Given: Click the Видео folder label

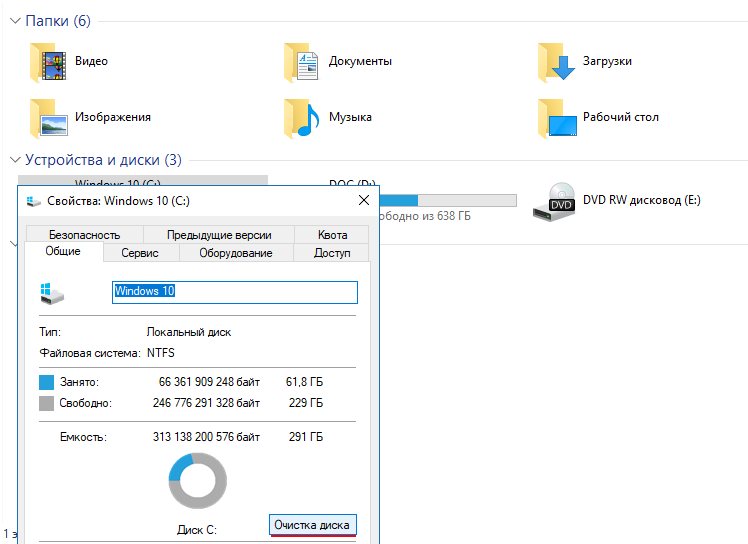Looking at the screenshot, I should tap(91, 61).
